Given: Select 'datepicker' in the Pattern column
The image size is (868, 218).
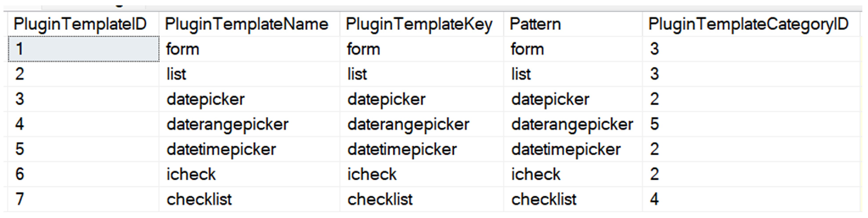Looking at the screenshot, I should (x=550, y=99).
